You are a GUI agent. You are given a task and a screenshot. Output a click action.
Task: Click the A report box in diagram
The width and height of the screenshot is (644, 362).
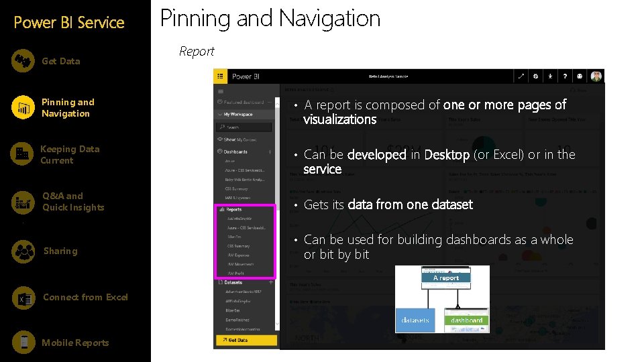pos(446,278)
